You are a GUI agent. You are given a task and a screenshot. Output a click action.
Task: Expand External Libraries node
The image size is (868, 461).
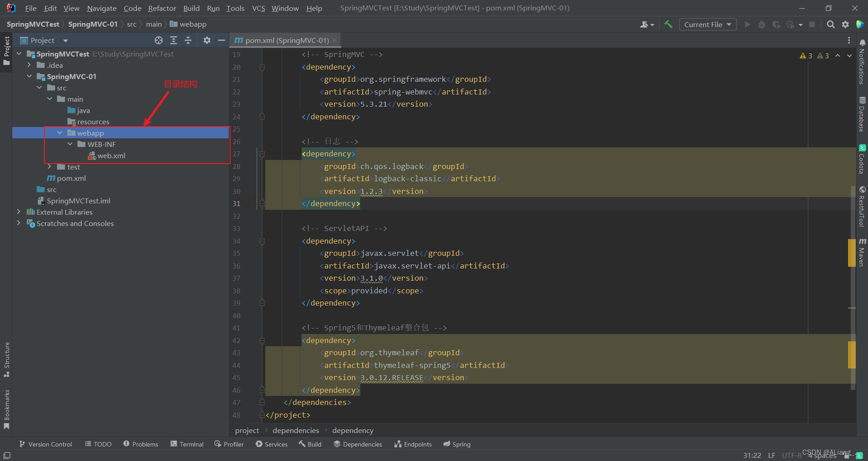coord(19,212)
